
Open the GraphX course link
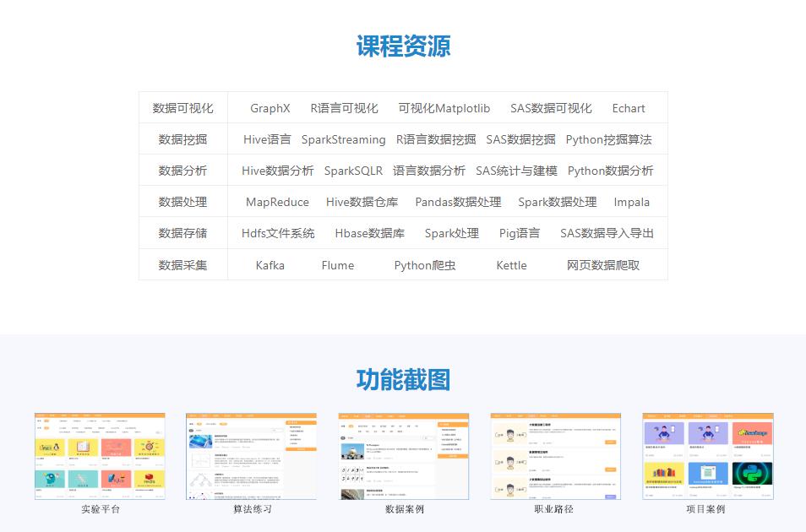click(270, 108)
